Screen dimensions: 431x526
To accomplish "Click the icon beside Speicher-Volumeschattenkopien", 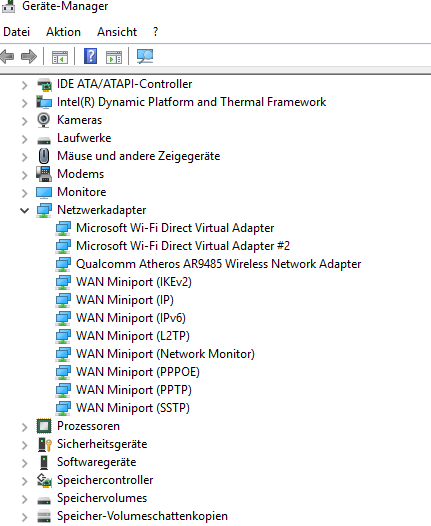I will point(44,516).
